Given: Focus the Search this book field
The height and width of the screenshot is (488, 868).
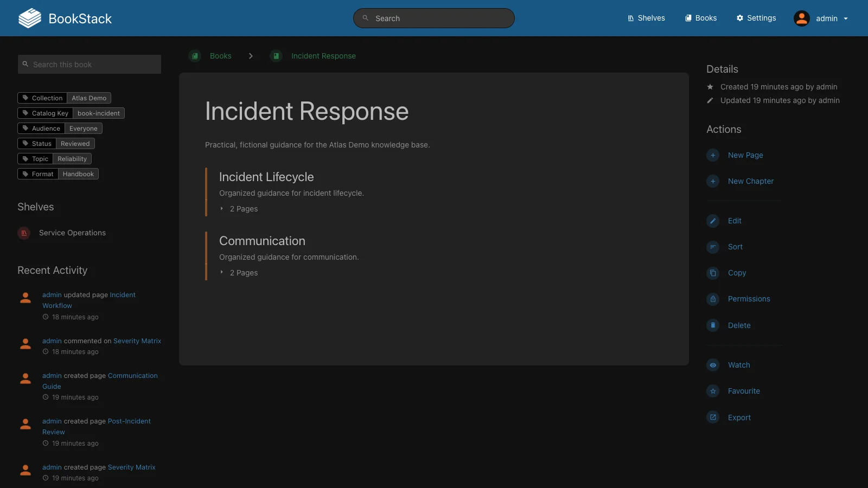Looking at the screenshot, I should pyautogui.click(x=90, y=65).
